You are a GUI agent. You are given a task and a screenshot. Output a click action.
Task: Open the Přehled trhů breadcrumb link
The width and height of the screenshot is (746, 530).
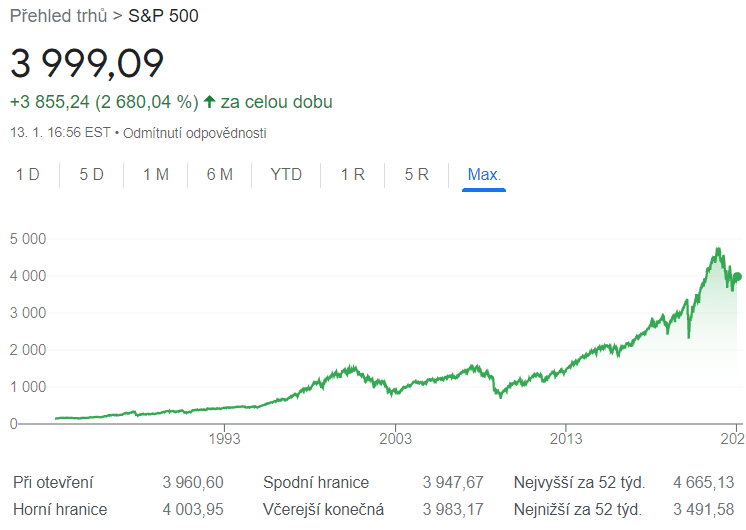[x=59, y=17]
